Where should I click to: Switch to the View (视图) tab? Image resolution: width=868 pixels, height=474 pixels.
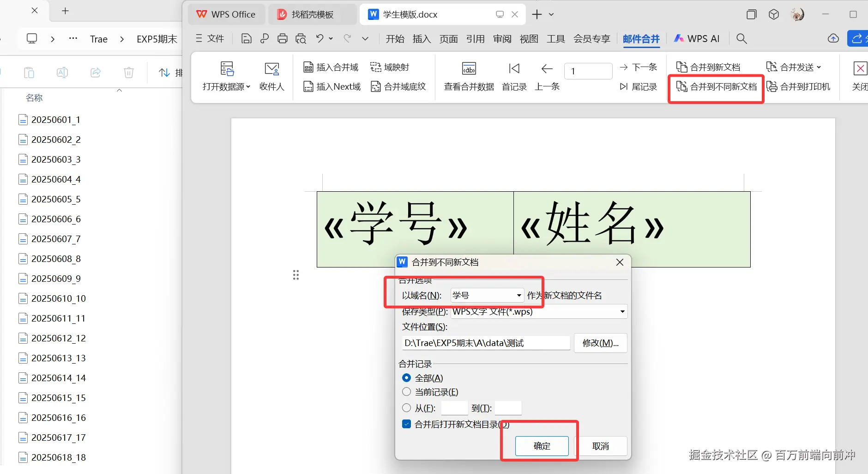click(x=529, y=39)
